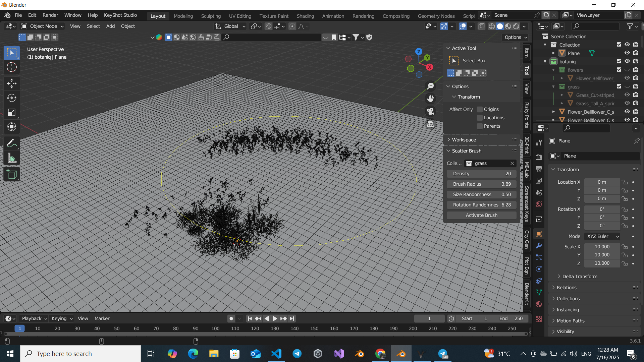
Task: Click the Render Properties camera icon
Action: coord(539,157)
